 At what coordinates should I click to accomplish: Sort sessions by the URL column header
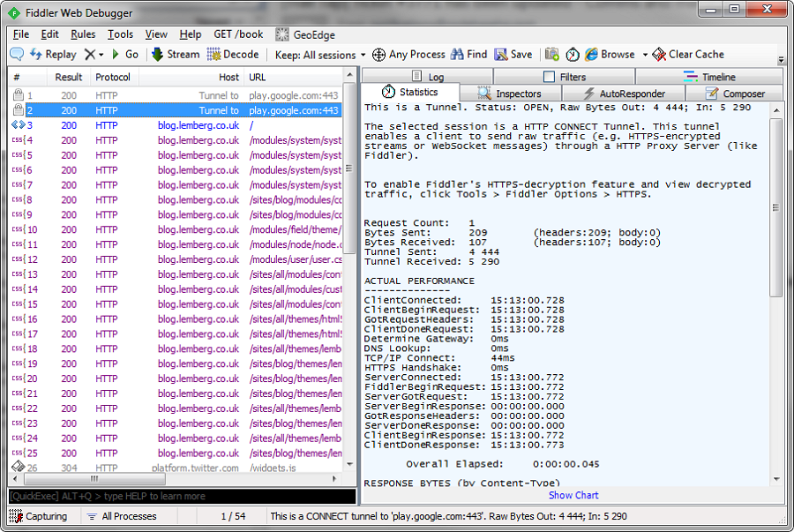294,77
